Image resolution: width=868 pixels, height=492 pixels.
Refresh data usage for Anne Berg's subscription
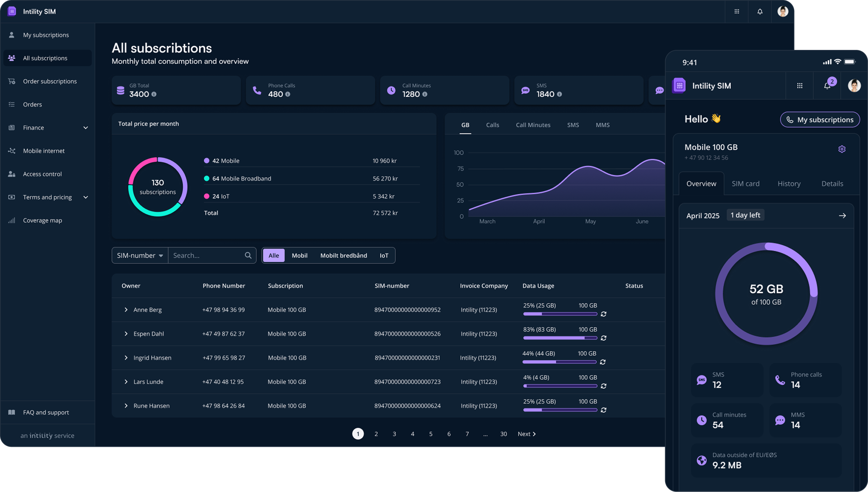(x=603, y=314)
